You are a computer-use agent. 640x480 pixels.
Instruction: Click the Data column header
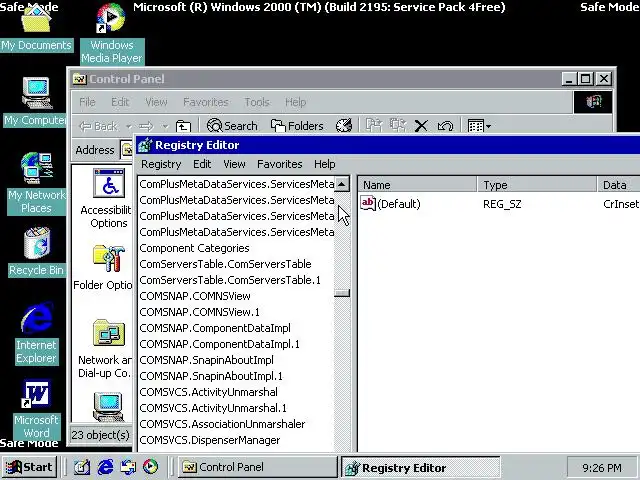point(619,184)
